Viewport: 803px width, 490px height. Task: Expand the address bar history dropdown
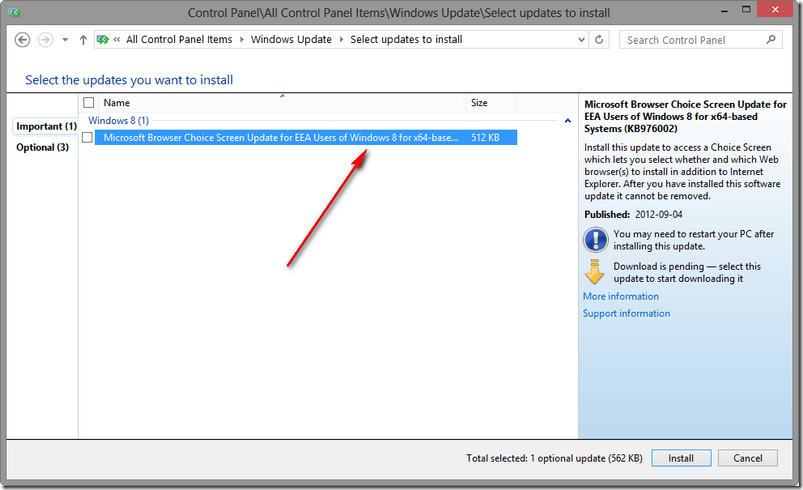tap(579, 40)
